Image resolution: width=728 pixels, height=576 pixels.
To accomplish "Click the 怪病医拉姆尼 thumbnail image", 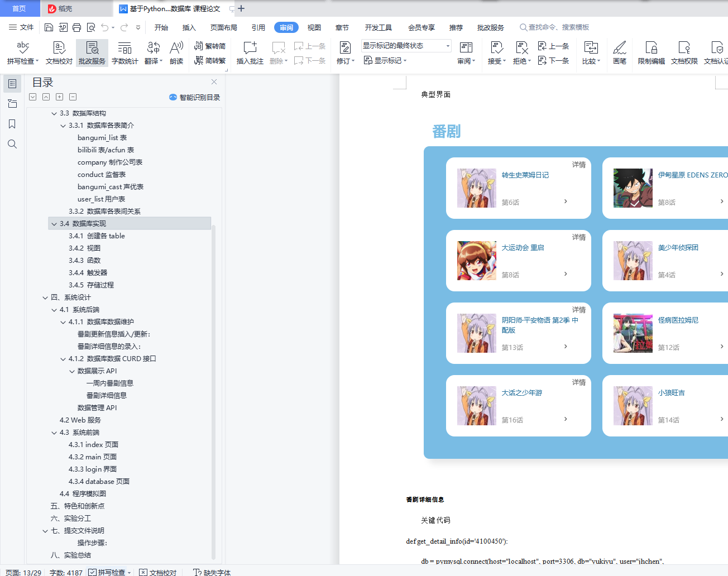I will click(x=633, y=333).
